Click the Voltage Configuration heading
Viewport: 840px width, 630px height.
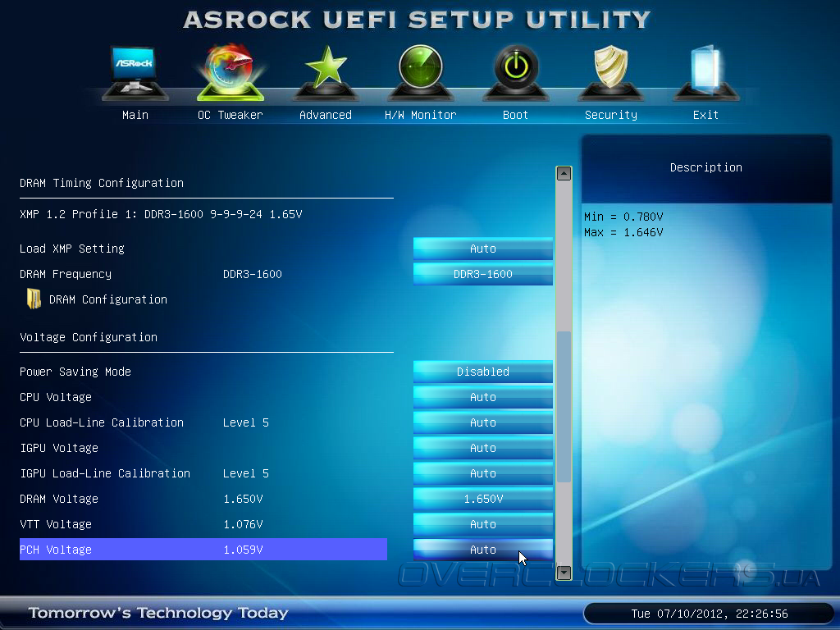tap(89, 337)
